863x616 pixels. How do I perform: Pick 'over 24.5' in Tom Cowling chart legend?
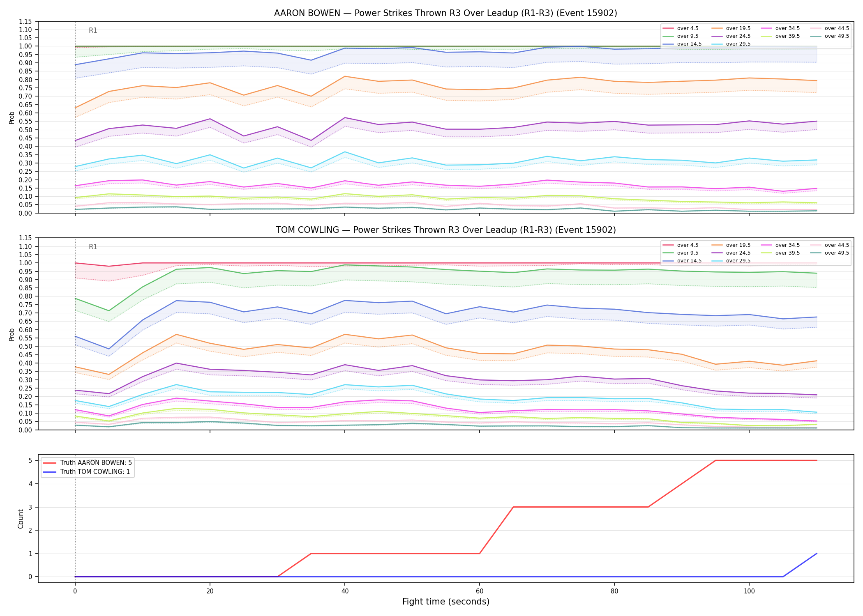731,253
